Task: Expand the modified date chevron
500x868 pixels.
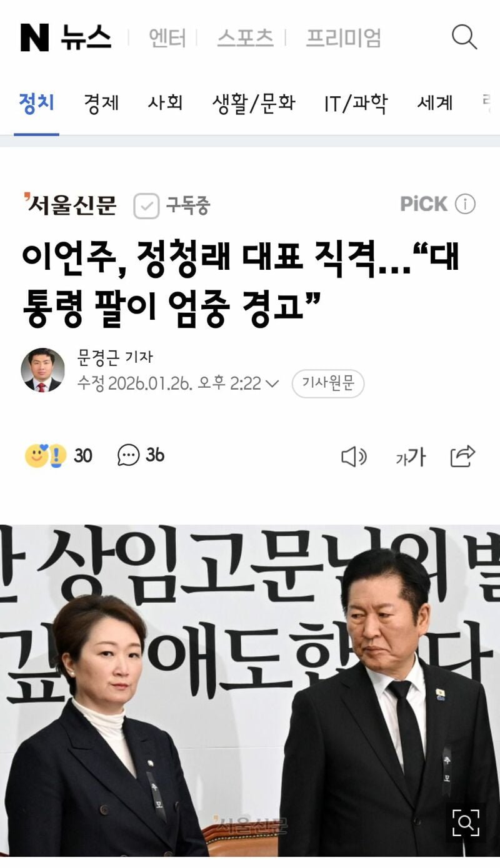Action: tap(271, 383)
